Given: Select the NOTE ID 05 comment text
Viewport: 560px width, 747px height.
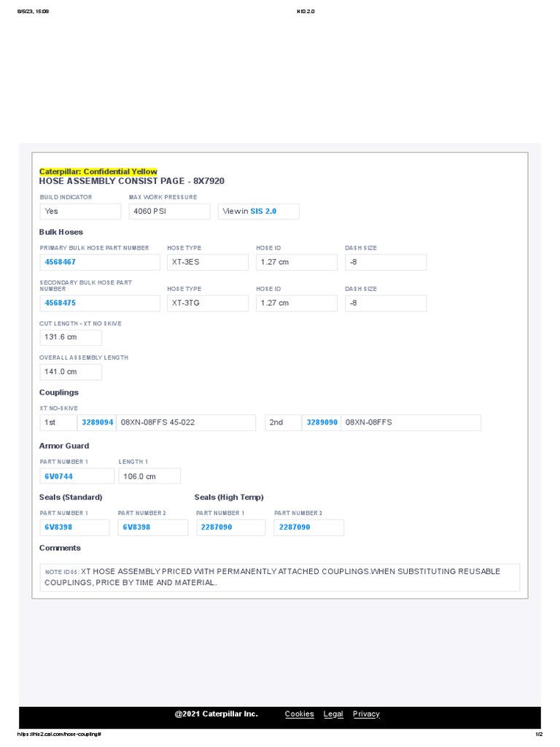Looking at the screenshot, I should tap(279, 578).
